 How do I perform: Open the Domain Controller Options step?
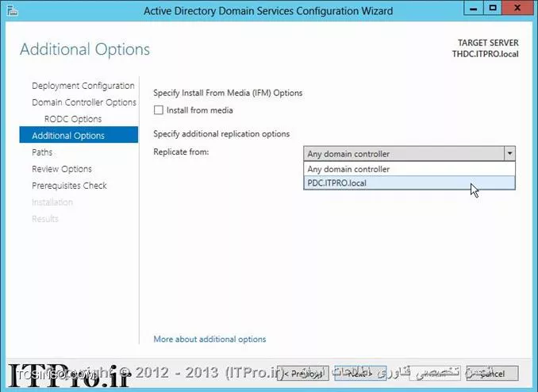click(84, 102)
